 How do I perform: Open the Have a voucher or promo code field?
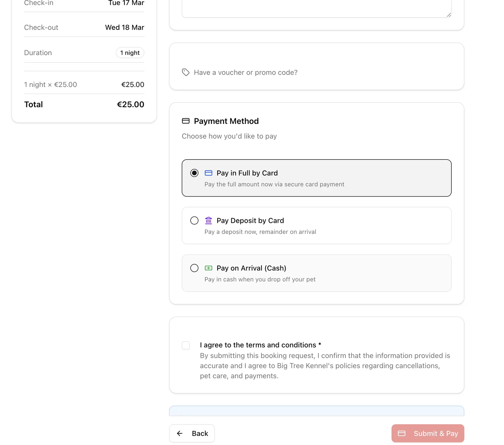pyautogui.click(x=245, y=72)
